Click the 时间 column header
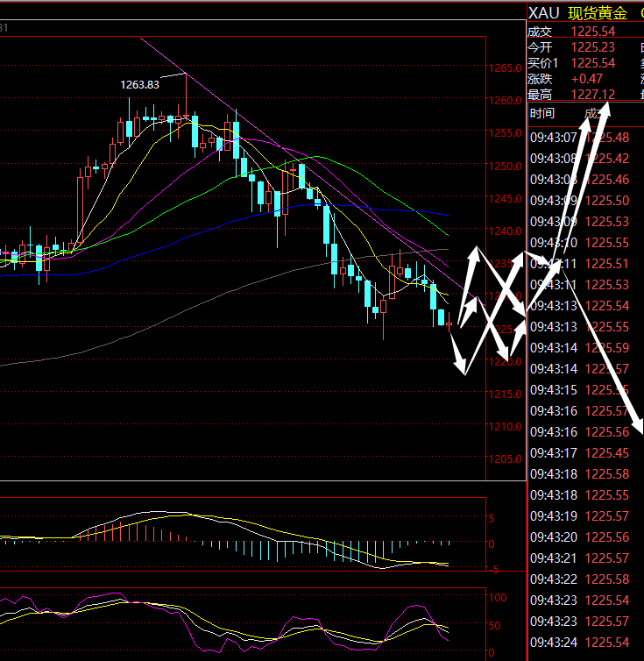 coord(542,113)
